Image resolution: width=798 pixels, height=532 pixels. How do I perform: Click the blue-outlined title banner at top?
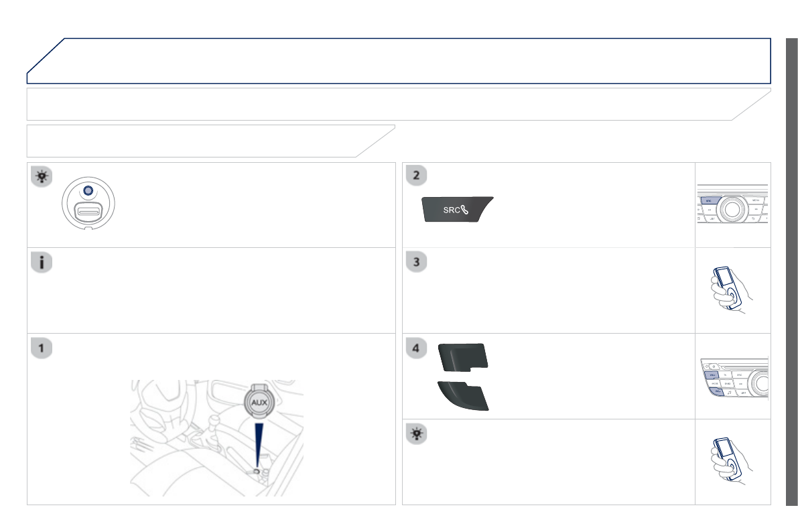399,60
